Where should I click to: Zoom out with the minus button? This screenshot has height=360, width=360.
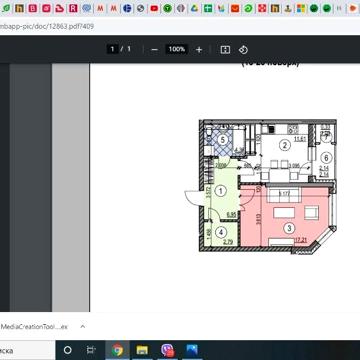[154, 50]
